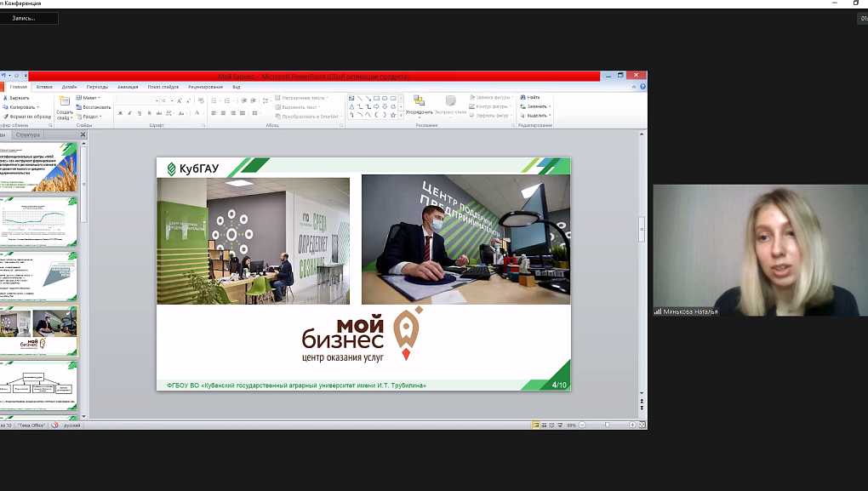Switch to Transitions (Переходы) tab
The width and height of the screenshot is (868, 491).
[x=97, y=87]
